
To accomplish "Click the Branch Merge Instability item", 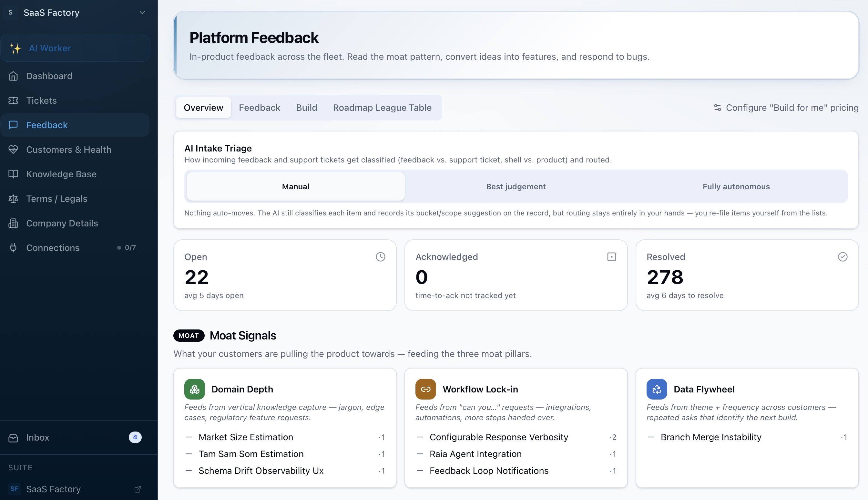I will (x=747, y=437).
